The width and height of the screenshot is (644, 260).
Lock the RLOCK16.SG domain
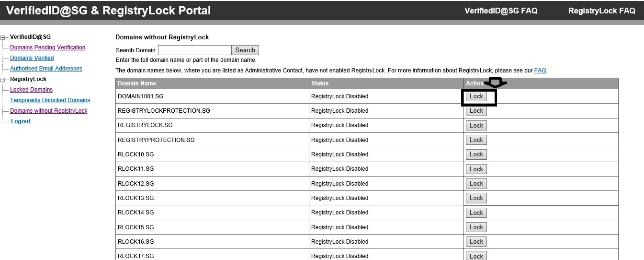click(476, 242)
